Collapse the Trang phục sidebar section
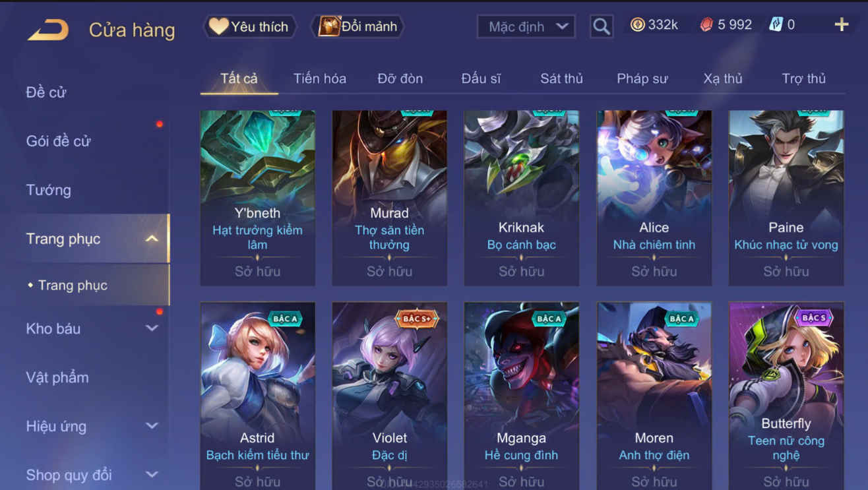Viewport: 868px width, 490px height. click(152, 239)
